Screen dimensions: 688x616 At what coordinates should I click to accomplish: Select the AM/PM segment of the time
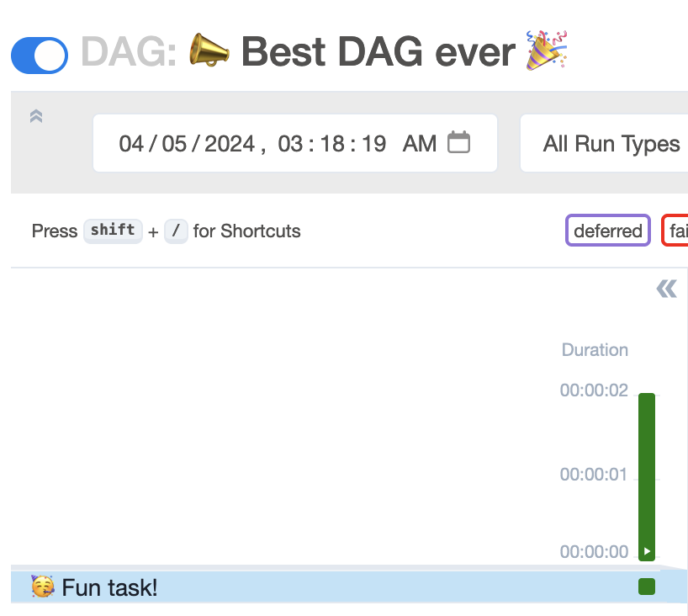point(419,144)
